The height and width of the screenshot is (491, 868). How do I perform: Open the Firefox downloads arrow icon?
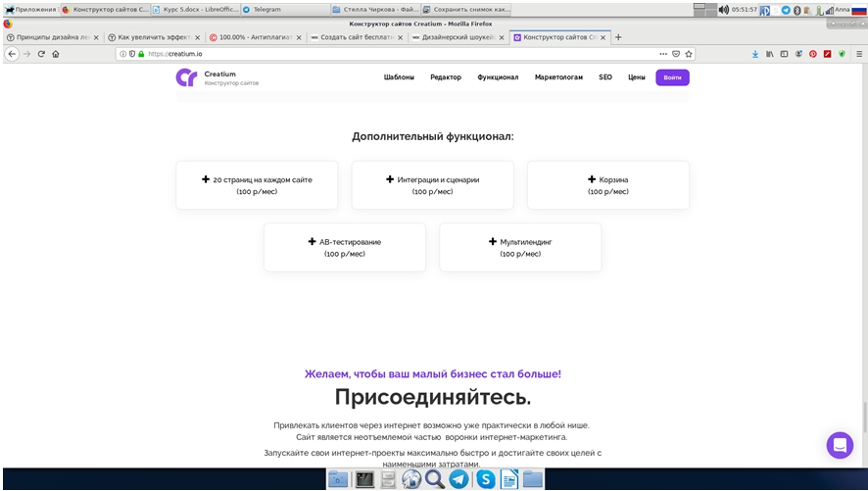(754, 54)
